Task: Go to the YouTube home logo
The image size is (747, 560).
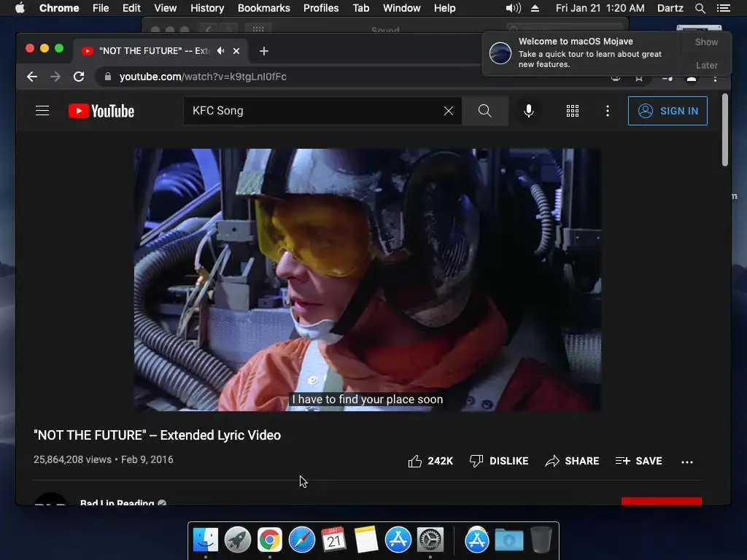Action: pos(101,111)
